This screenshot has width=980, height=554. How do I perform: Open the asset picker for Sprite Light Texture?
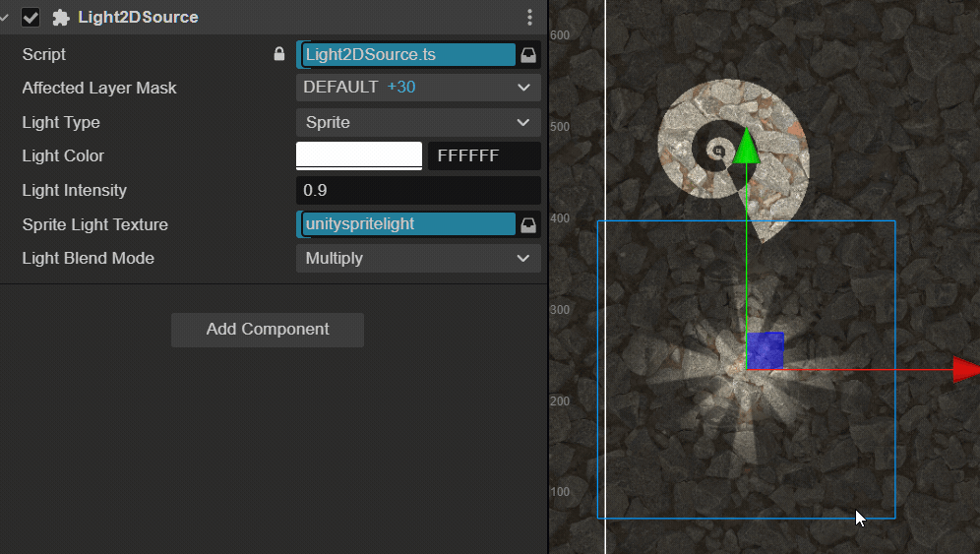click(x=528, y=224)
